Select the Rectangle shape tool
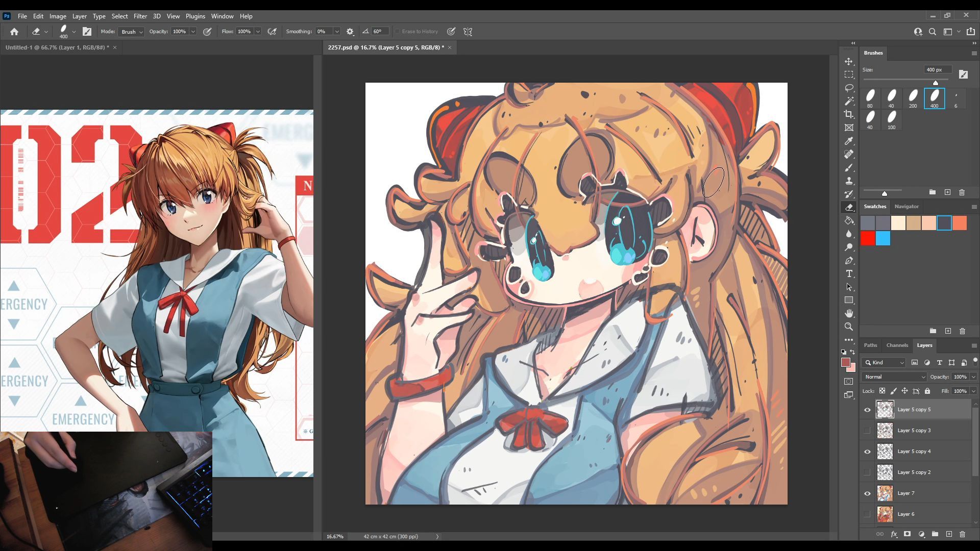980x551 pixels. coord(849,300)
